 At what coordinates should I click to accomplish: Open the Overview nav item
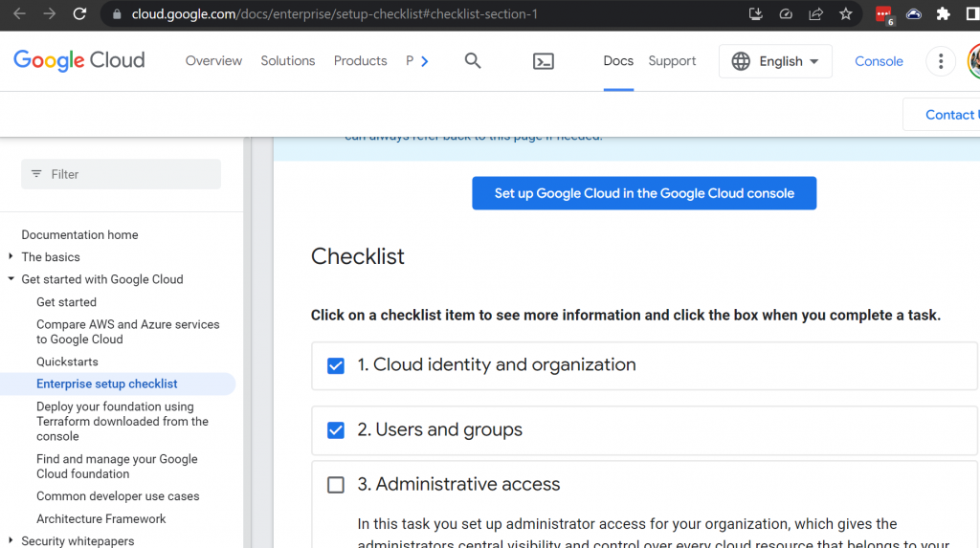pos(213,60)
